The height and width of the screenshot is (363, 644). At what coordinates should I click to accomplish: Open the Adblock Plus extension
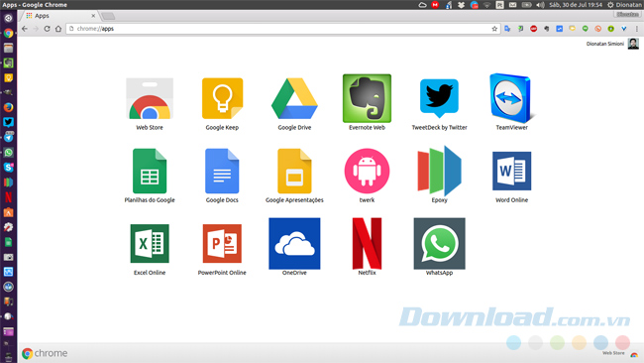(x=533, y=29)
